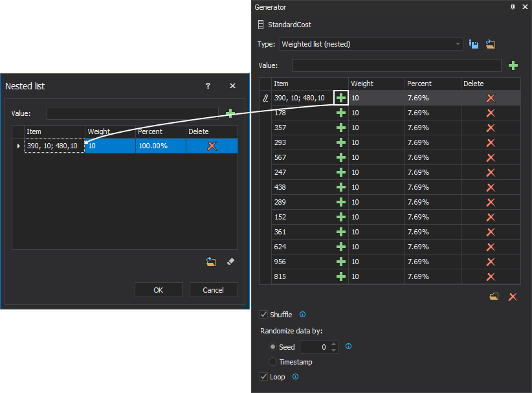Delete the 390, 10; 480,10 row in Generator
This screenshot has height=393, width=532.
pos(491,98)
